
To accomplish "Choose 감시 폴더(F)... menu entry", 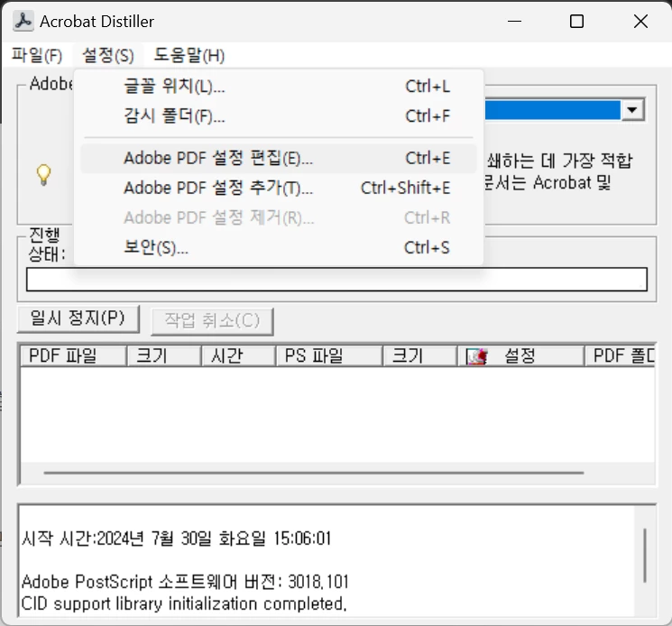I will point(279,115).
